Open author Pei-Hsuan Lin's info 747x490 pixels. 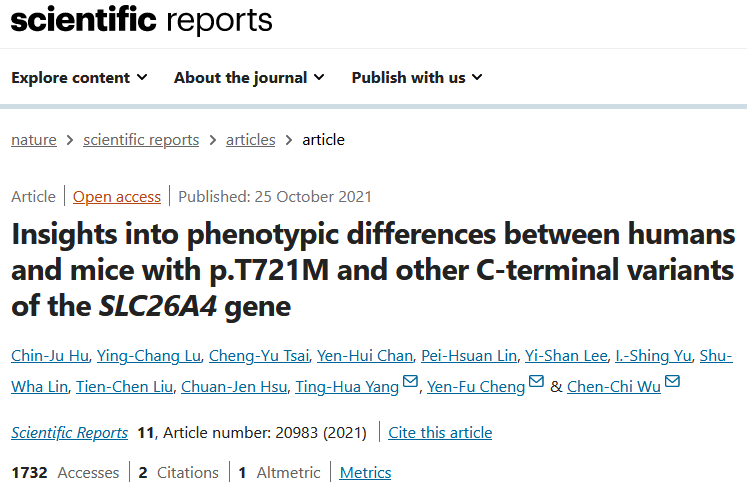pyautogui.click(x=469, y=356)
